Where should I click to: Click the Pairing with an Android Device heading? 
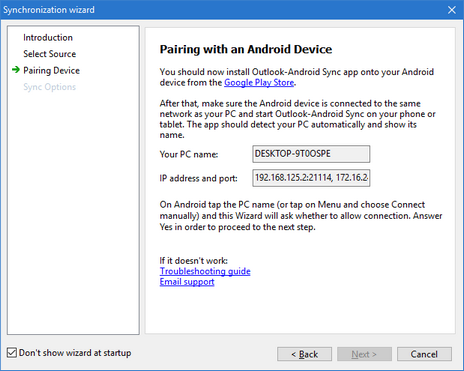point(246,49)
